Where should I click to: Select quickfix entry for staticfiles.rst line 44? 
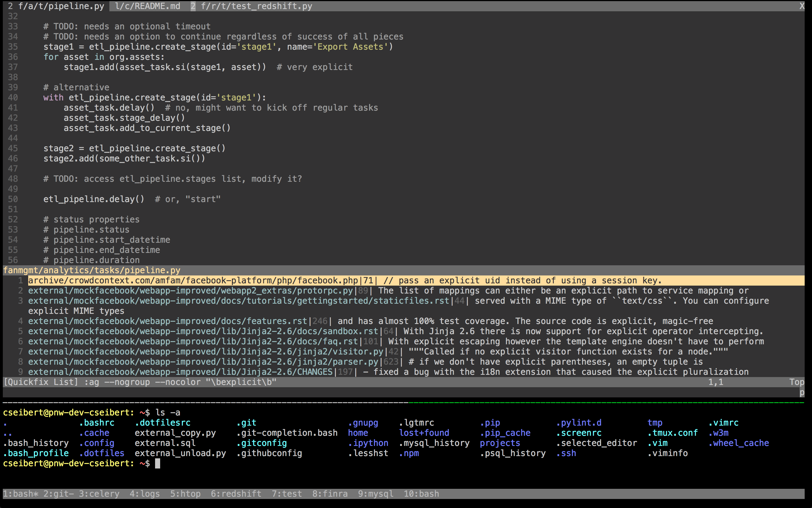pos(404,306)
